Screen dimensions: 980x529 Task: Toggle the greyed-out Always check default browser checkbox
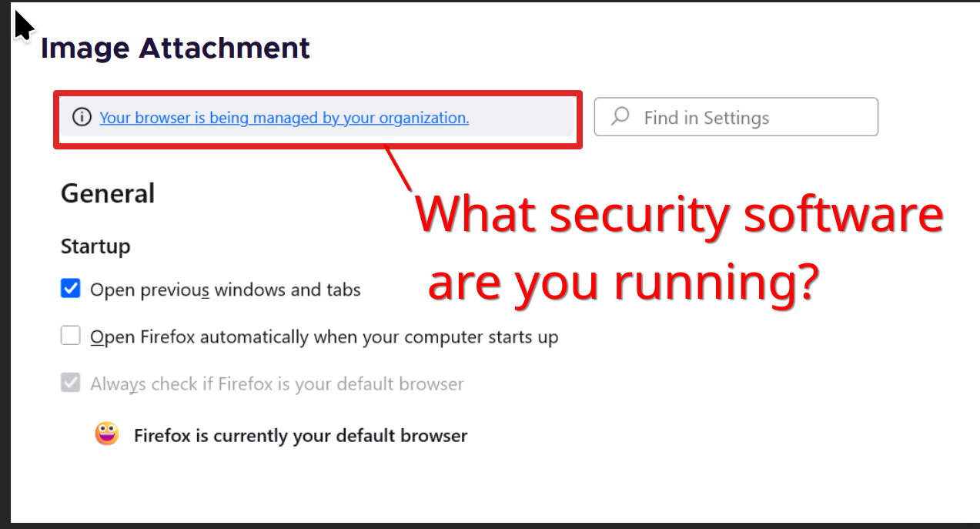click(x=71, y=383)
